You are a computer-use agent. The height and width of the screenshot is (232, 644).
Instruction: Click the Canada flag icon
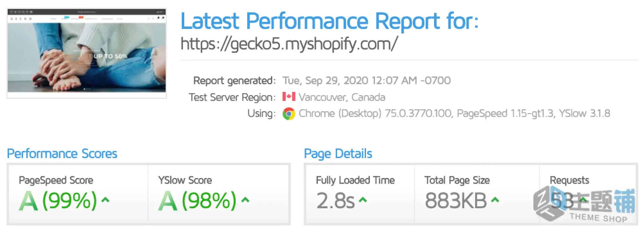(289, 97)
